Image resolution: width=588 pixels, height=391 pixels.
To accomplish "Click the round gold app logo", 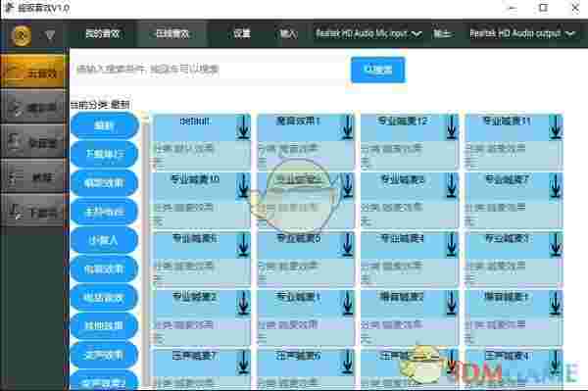I will tap(21, 35).
